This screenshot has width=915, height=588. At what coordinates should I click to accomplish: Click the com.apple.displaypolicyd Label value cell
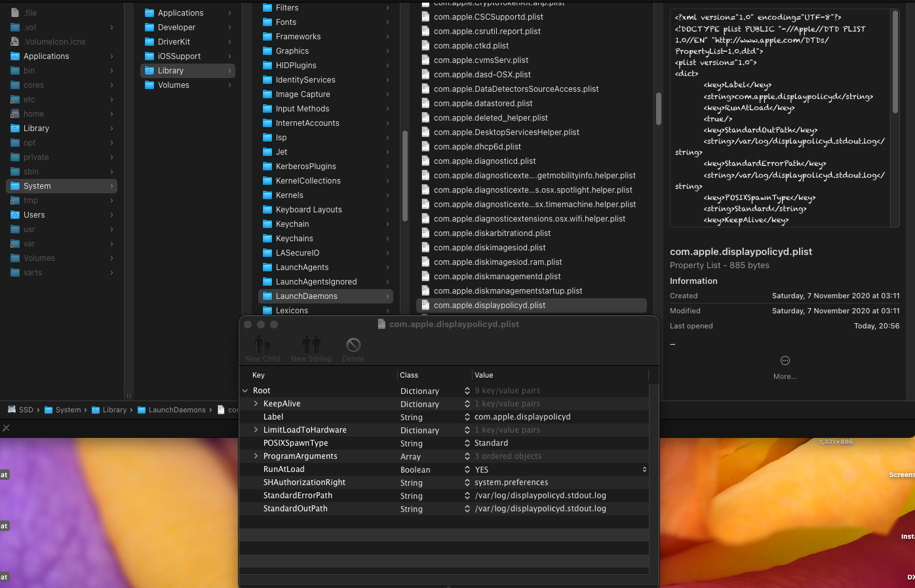pyautogui.click(x=522, y=417)
